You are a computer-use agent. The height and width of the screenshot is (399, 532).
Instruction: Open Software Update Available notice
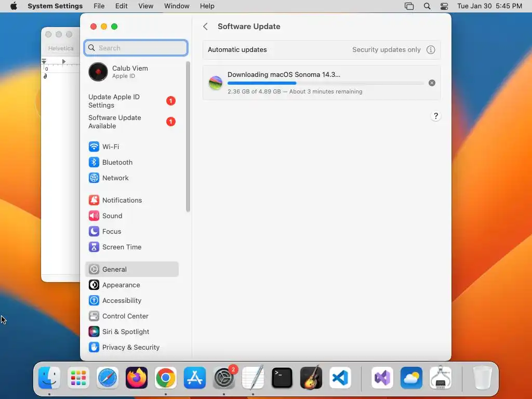[x=131, y=122]
